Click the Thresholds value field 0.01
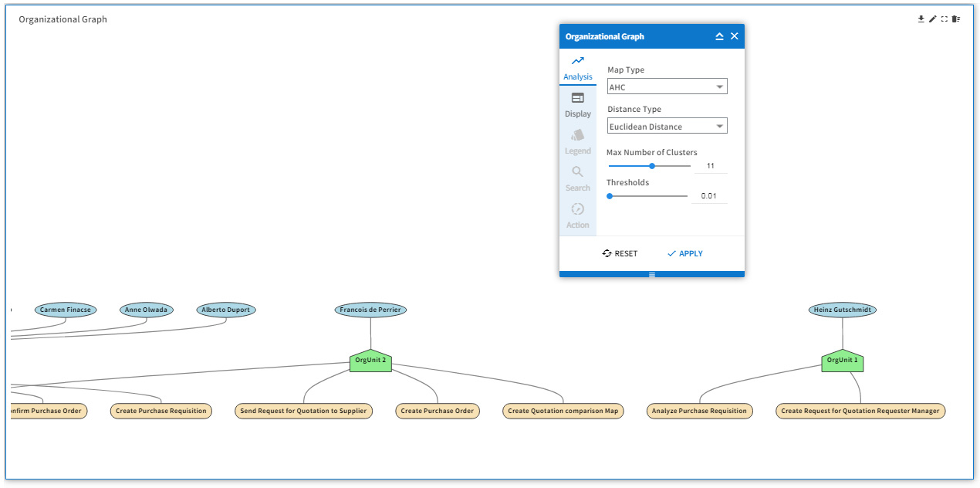 pyautogui.click(x=709, y=196)
